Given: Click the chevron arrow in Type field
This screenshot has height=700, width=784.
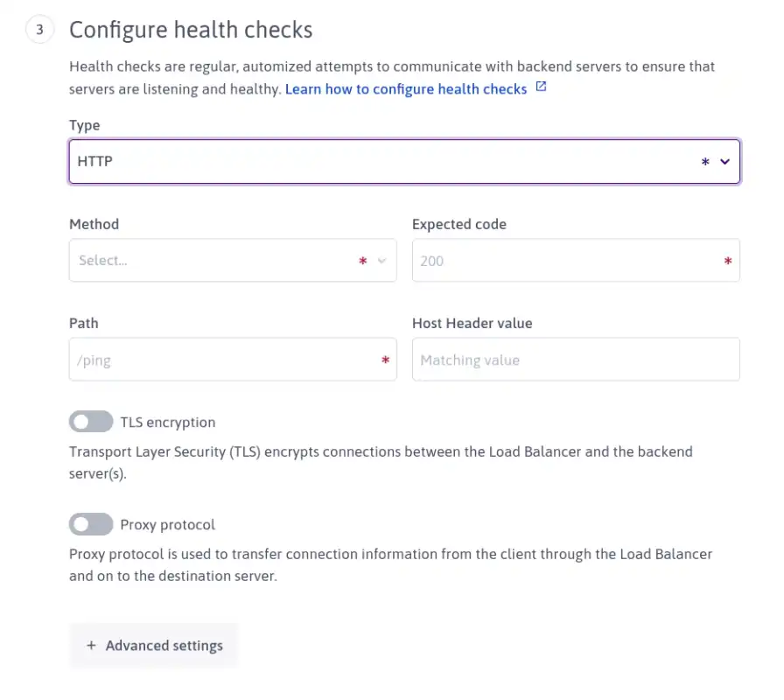Looking at the screenshot, I should coord(724,162).
